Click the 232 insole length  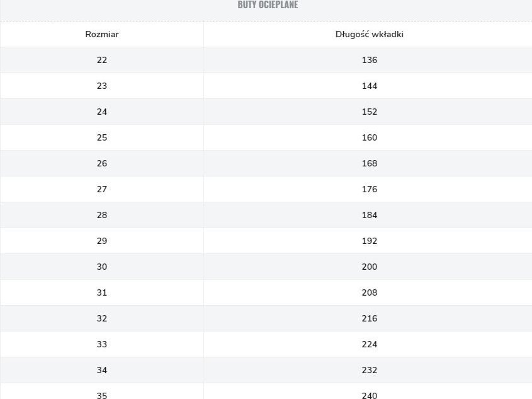click(369, 370)
